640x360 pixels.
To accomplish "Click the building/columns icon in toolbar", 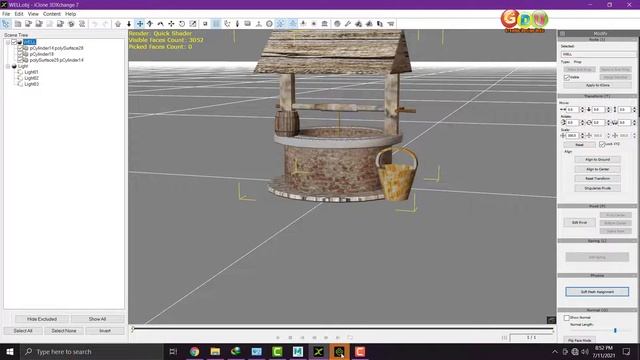I will pyautogui.click(x=324, y=24).
